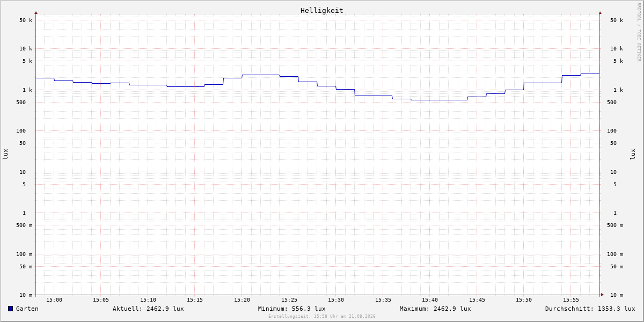Click the Erstellungszeit timestamp footer text
Image resolution: width=644 pixels, height=322 pixels.
click(322, 316)
